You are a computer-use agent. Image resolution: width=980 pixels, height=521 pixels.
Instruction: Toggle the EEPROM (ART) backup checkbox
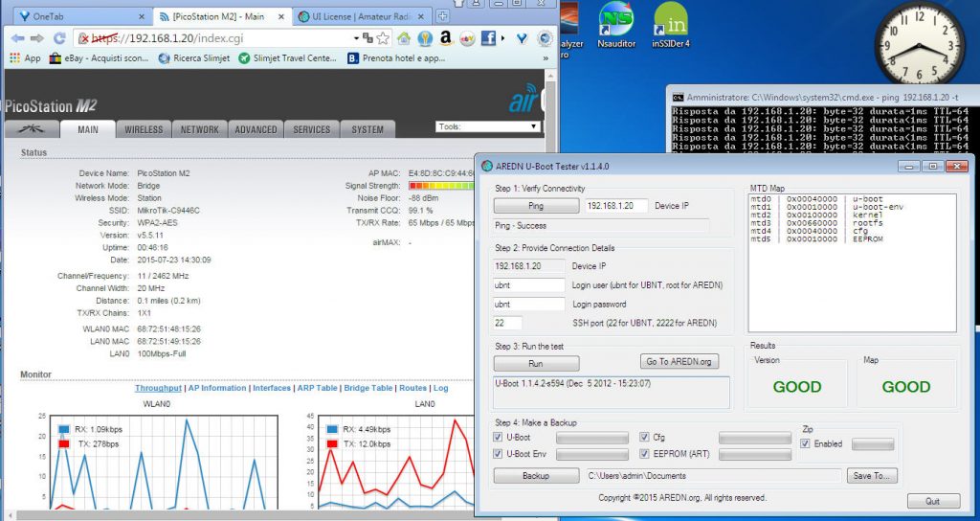644,453
